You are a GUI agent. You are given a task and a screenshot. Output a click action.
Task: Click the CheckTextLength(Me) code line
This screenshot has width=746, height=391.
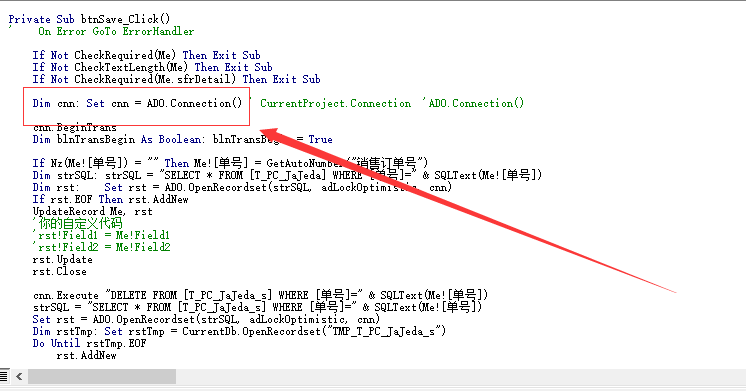(152, 67)
